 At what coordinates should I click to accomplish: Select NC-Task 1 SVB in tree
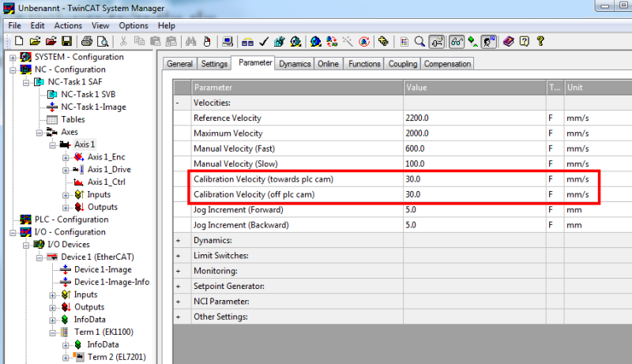click(x=88, y=94)
